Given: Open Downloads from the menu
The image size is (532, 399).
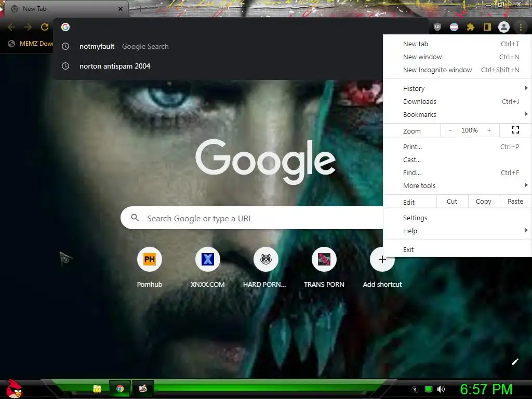Looking at the screenshot, I should (457, 101).
